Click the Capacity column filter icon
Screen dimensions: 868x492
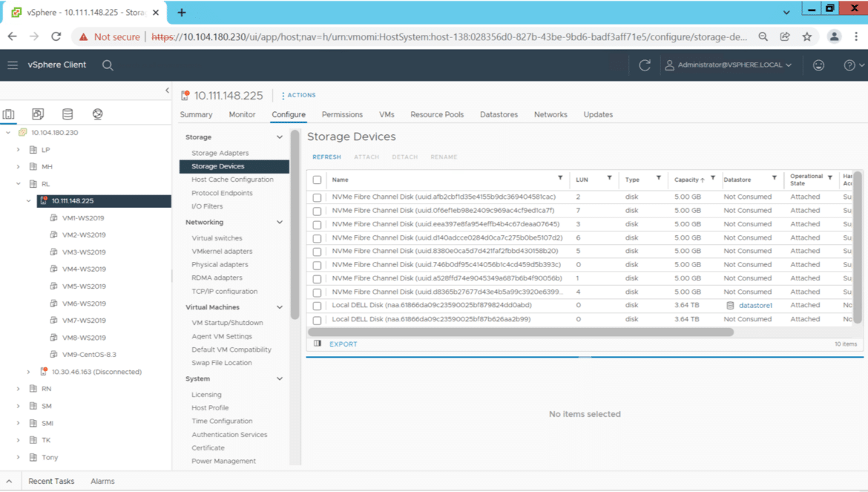713,178
